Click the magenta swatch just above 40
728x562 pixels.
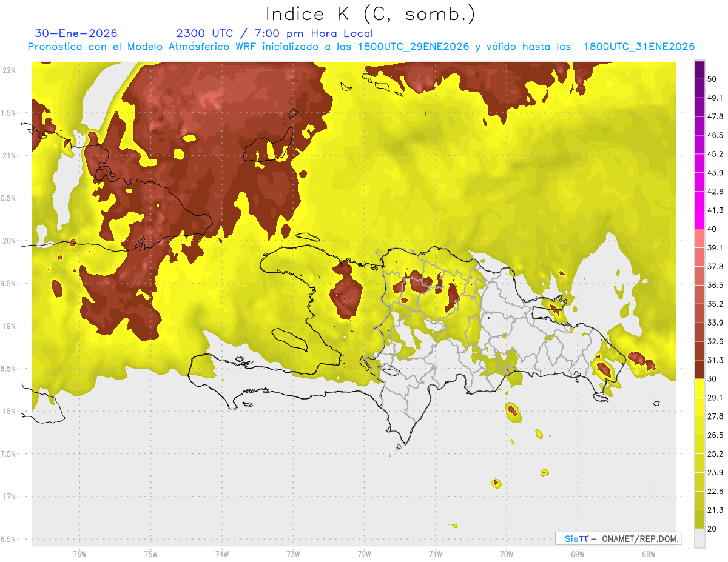coord(699,219)
